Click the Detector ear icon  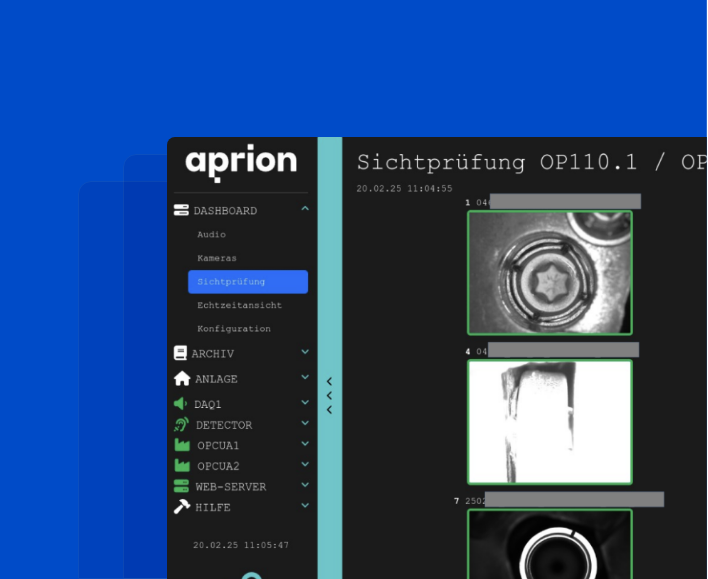click(182, 425)
